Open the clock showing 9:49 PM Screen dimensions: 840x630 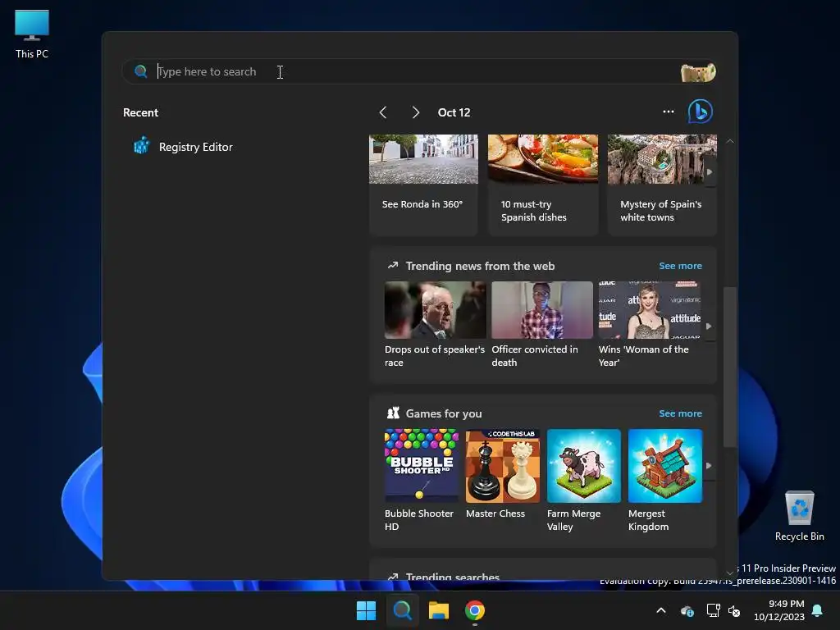pos(779,610)
